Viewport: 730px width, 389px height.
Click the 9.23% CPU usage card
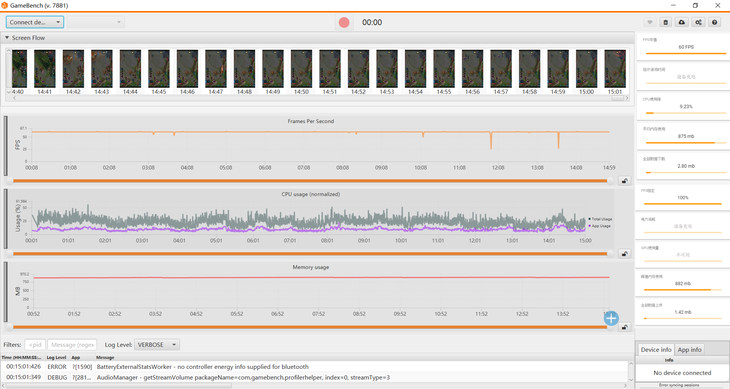click(683, 106)
